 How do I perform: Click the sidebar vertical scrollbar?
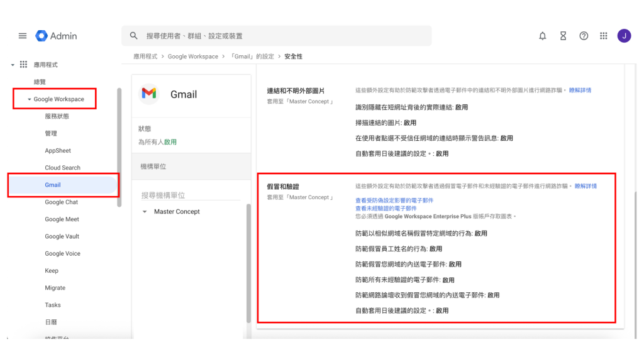click(119, 148)
